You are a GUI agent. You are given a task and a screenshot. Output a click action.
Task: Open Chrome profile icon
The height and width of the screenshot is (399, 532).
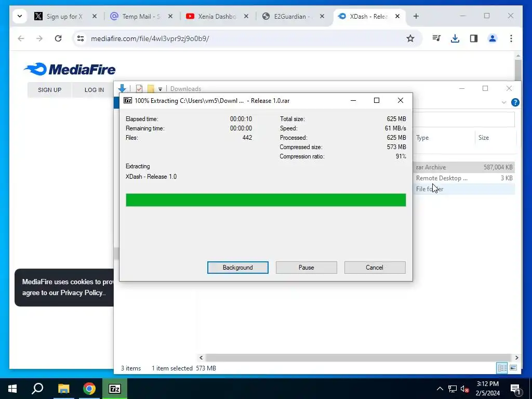[x=493, y=38]
